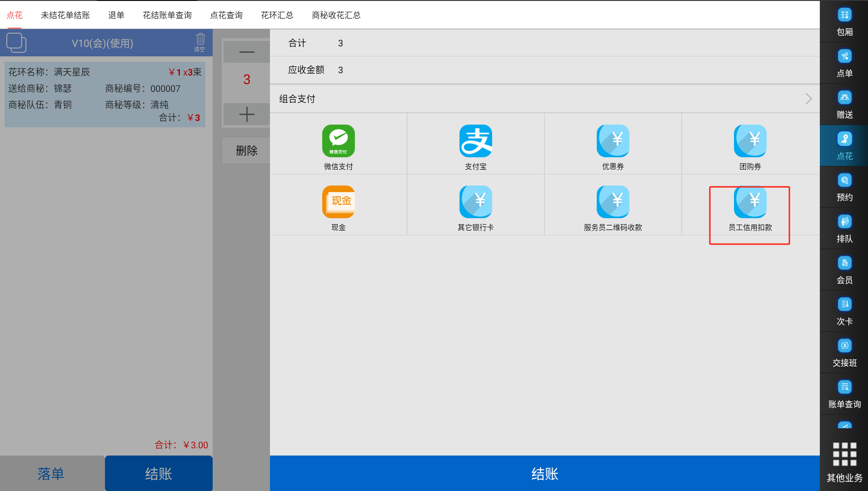
Task: Click the 合计 total row
Action: (545, 43)
